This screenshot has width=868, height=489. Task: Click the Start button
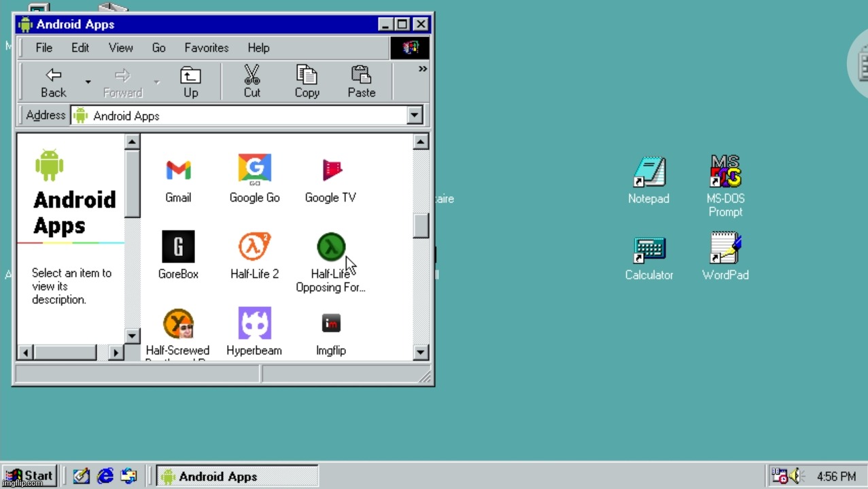pyautogui.click(x=29, y=476)
